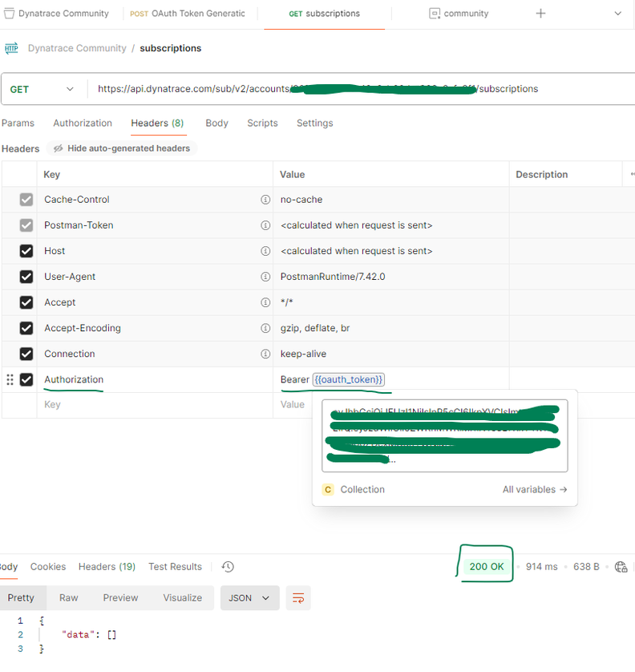Open the JSON format dropdown
Screen dimensions: 635x672
click(x=250, y=598)
